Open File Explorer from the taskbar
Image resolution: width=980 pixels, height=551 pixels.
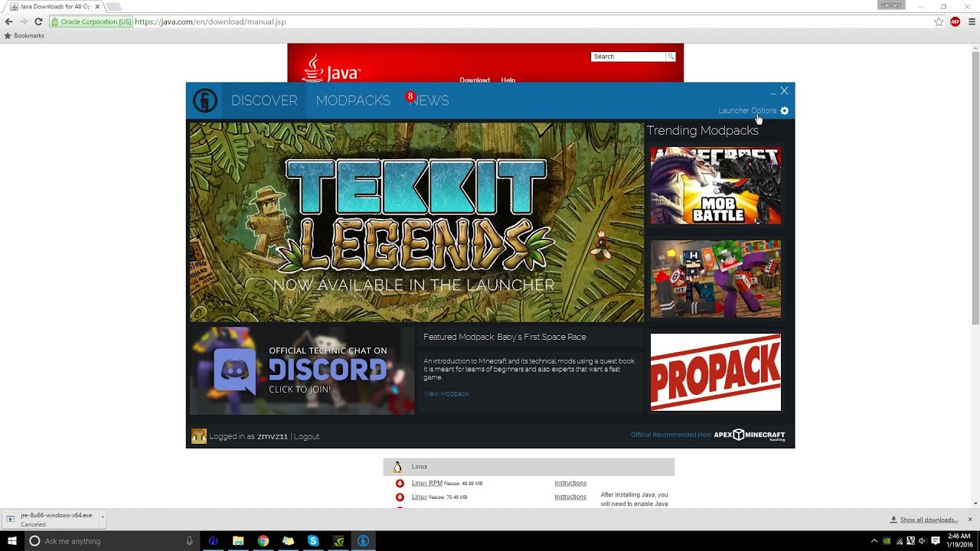click(x=238, y=541)
